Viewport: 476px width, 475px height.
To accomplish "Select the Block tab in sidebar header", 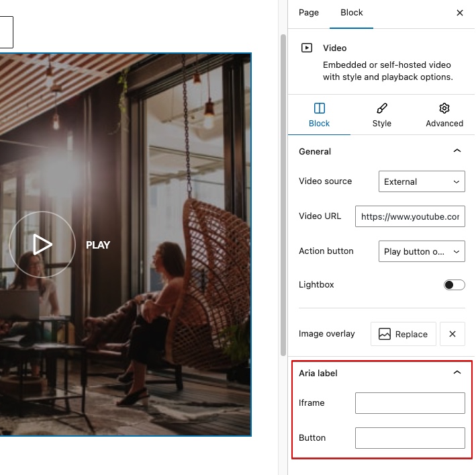I will tap(352, 13).
